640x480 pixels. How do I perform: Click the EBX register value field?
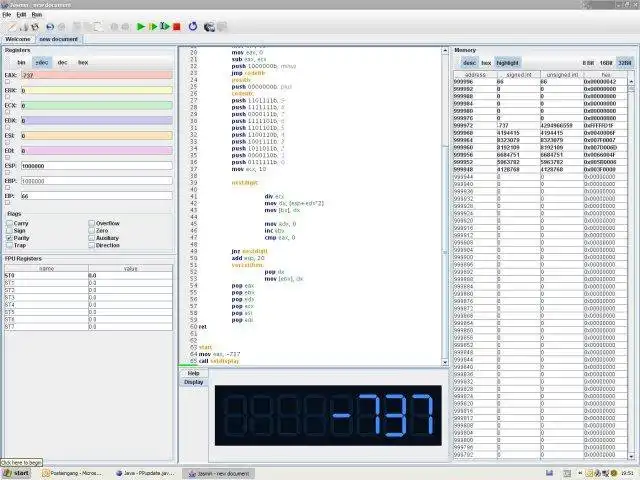97,90
